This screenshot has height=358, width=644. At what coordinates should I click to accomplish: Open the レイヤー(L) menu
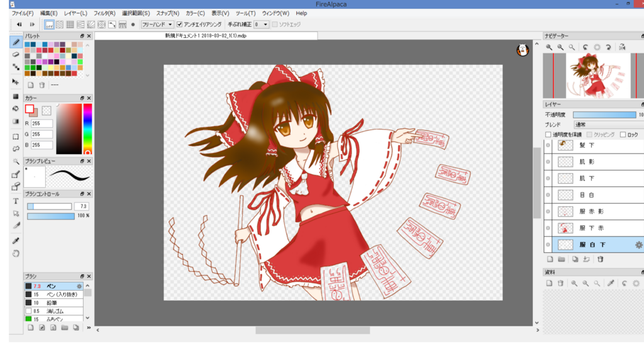[x=75, y=13]
